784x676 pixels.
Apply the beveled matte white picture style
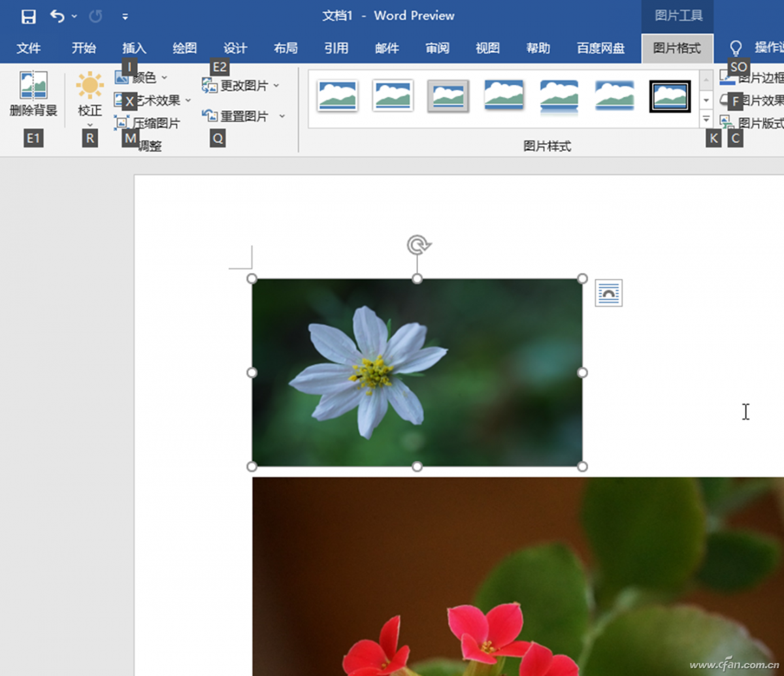(393, 96)
